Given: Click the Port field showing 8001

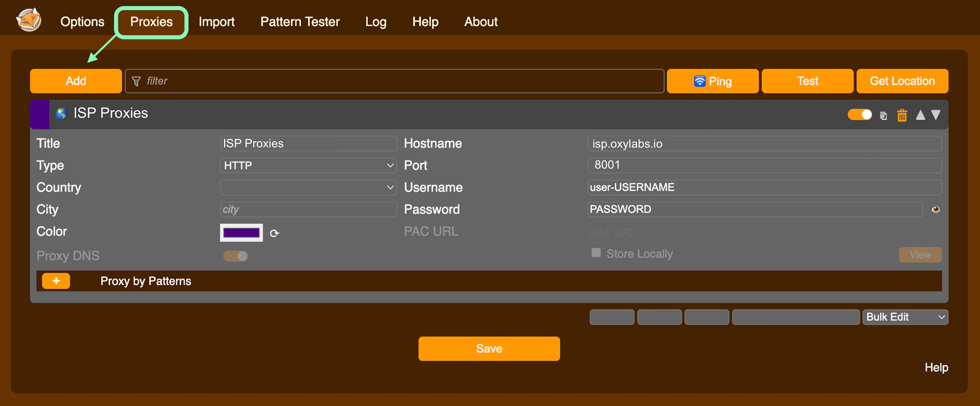Looking at the screenshot, I should coord(764,165).
